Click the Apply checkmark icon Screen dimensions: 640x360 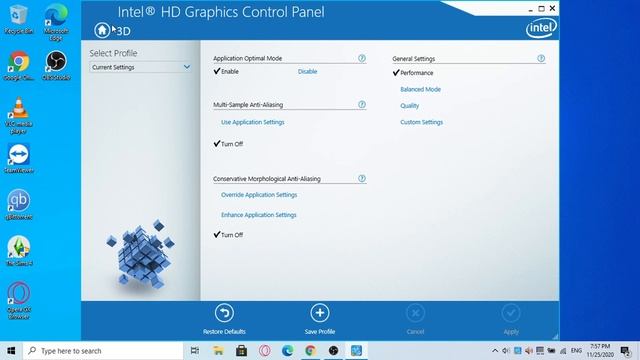pos(511,313)
